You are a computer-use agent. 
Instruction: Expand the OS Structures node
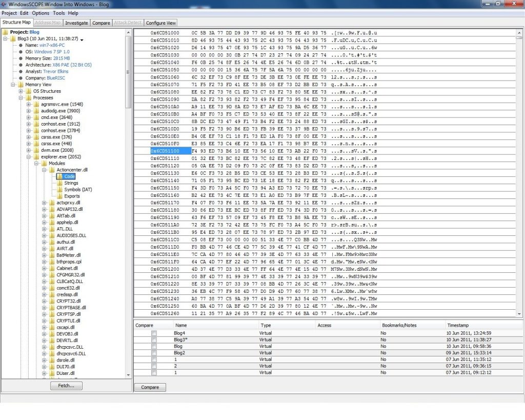click(x=21, y=91)
